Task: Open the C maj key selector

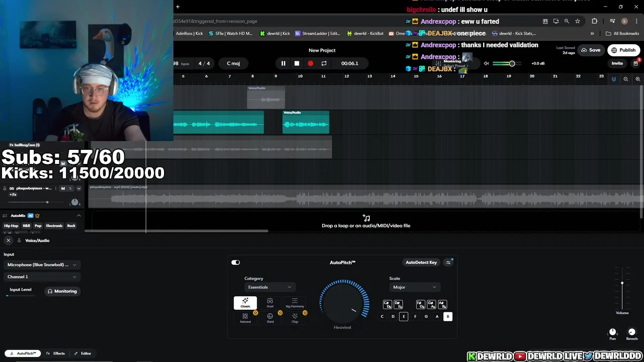Action: [233, 63]
